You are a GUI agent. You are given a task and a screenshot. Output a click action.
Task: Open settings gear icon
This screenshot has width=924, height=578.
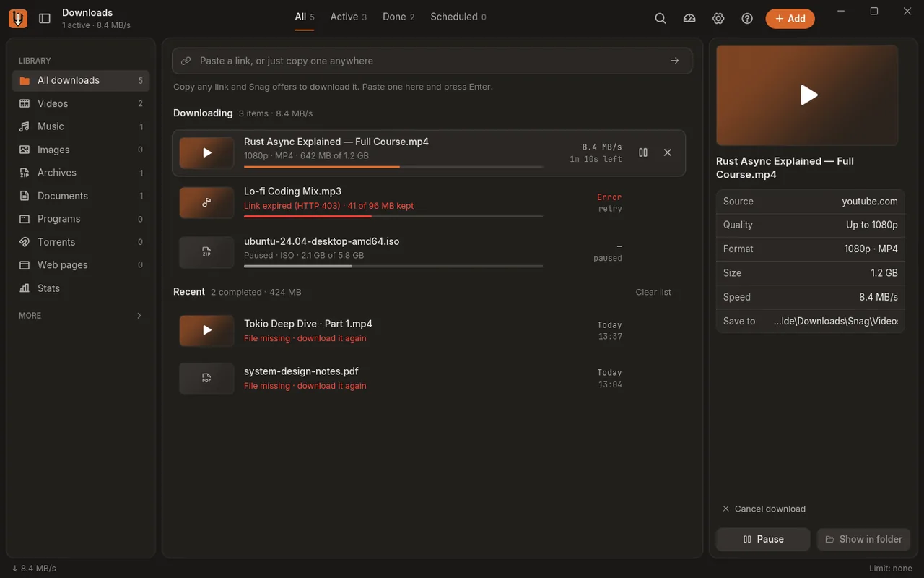718,19
